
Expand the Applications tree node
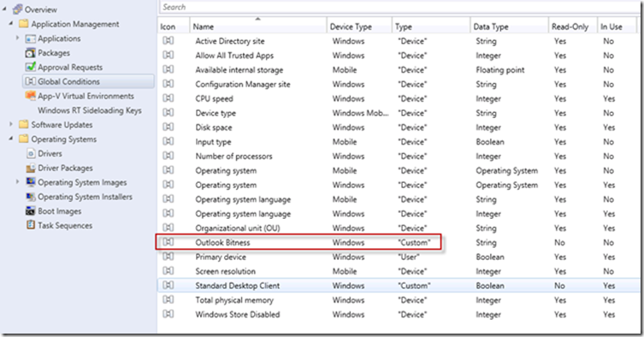click(x=18, y=38)
